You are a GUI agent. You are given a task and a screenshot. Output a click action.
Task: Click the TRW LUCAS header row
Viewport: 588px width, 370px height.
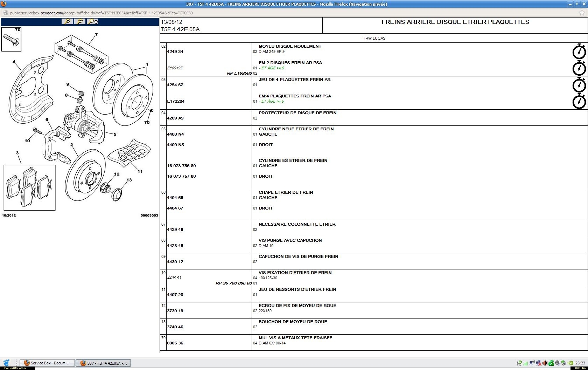pyautogui.click(x=374, y=38)
